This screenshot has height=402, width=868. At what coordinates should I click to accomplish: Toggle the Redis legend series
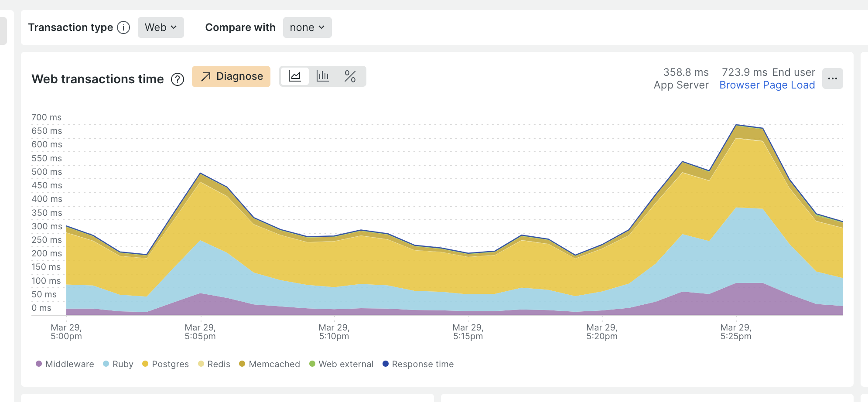coord(214,364)
